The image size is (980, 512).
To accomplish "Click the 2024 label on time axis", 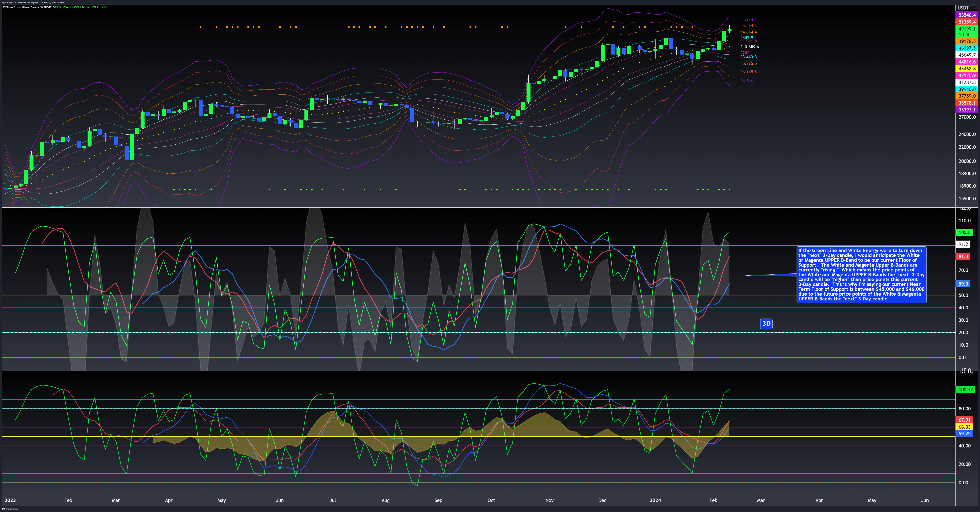I will [655, 500].
